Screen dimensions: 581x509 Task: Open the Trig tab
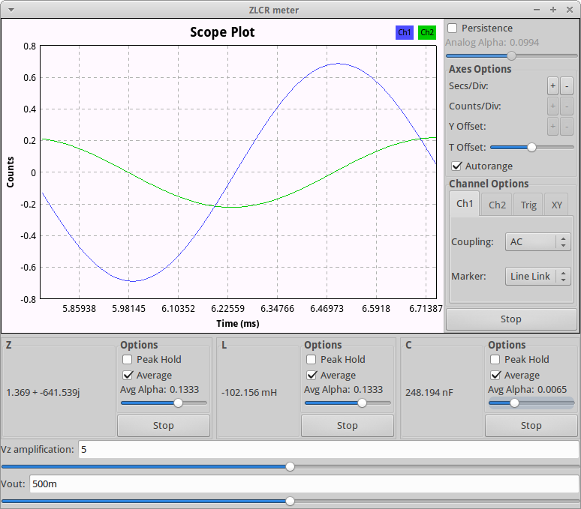pyautogui.click(x=528, y=205)
